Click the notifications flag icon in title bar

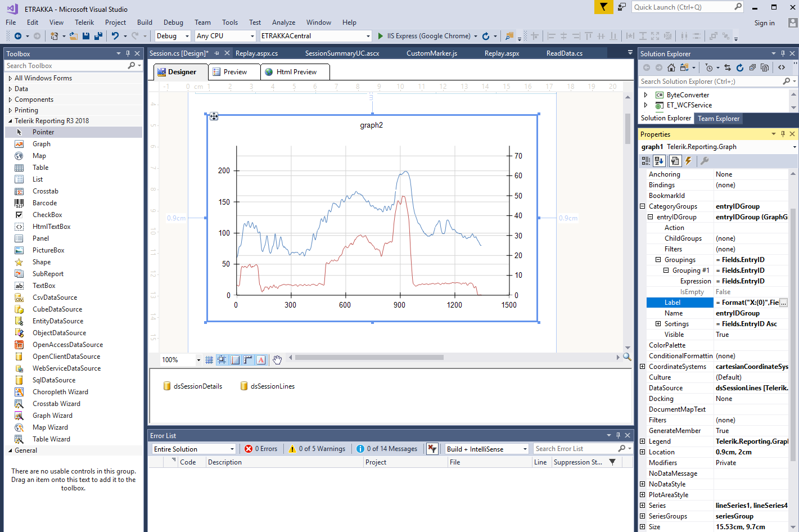pyautogui.click(x=603, y=7)
